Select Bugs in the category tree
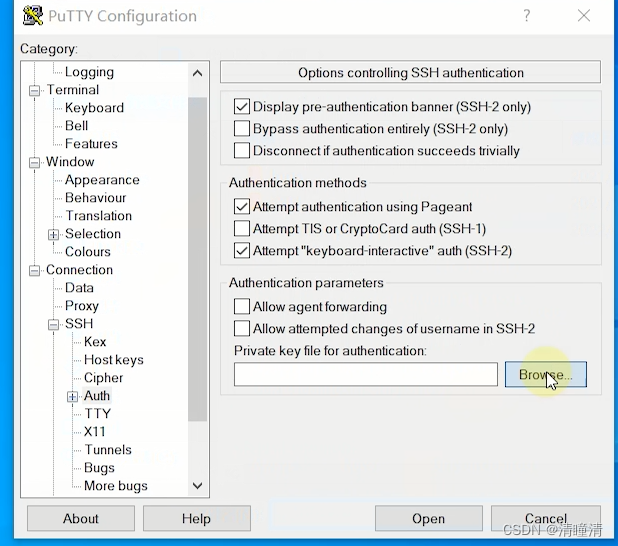The height and width of the screenshot is (546, 618). 99,468
